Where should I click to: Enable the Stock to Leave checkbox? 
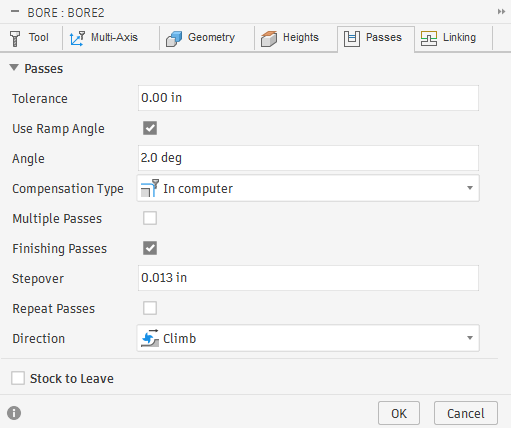[18, 378]
